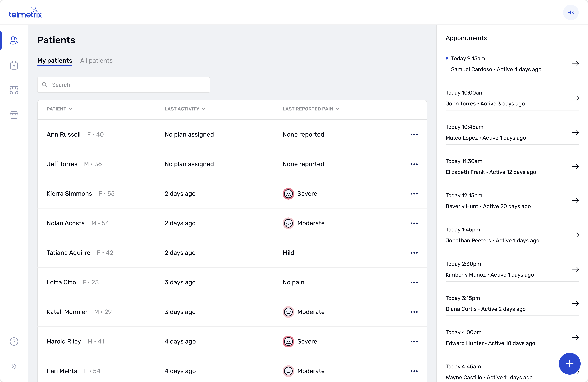The image size is (588, 382).
Task: Click the puzzle-shaped sidebar icon
Action: click(x=14, y=90)
